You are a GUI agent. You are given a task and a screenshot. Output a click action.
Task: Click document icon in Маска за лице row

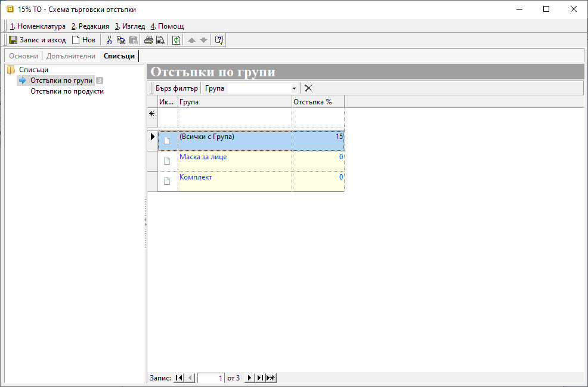click(x=168, y=161)
